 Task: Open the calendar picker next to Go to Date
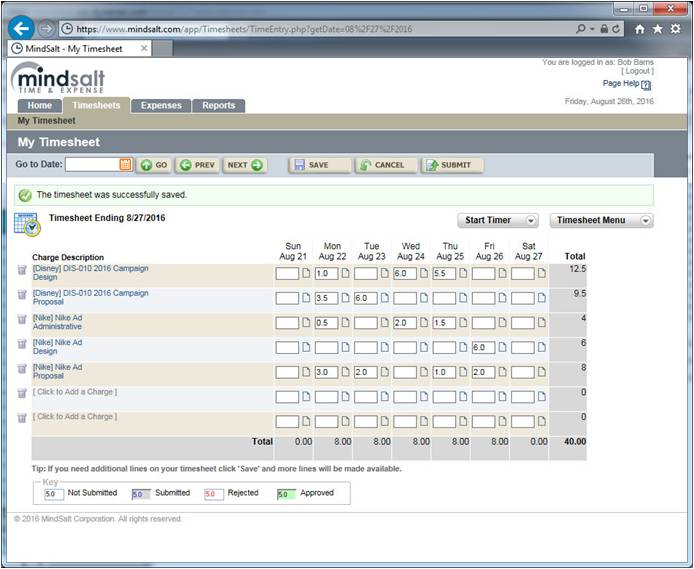[125, 164]
